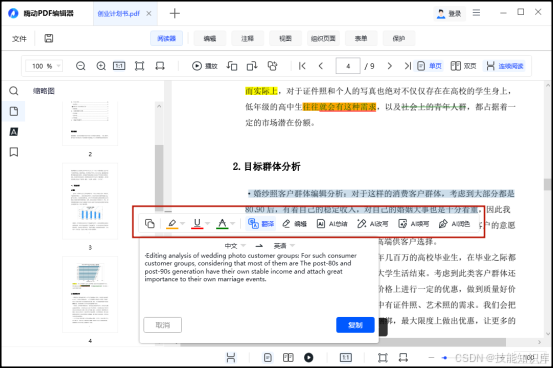Click the save document icon
The image size is (553, 369).
tap(49, 38)
